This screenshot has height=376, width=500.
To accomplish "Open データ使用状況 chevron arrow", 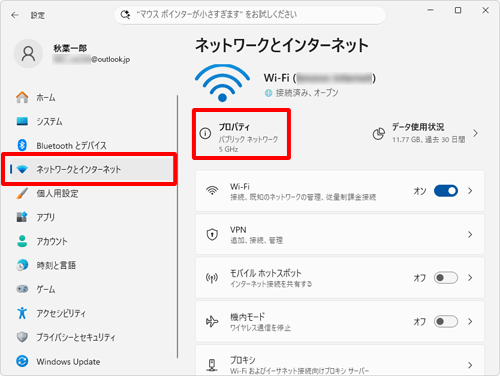I will [476, 133].
